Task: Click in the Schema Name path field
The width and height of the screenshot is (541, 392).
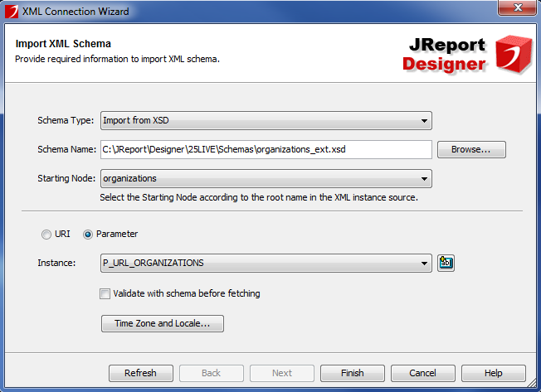Action: (x=266, y=149)
